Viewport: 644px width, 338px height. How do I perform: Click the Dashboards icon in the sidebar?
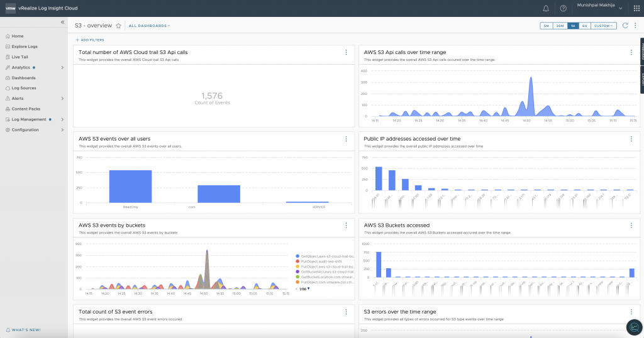(x=8, y=78)
